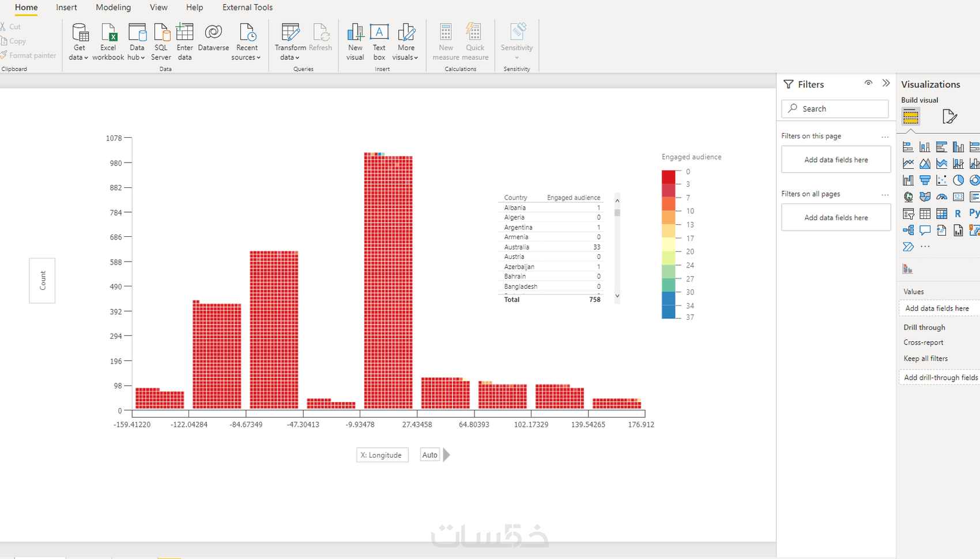
Task: Select the R script visual icon
Action: 958,214
